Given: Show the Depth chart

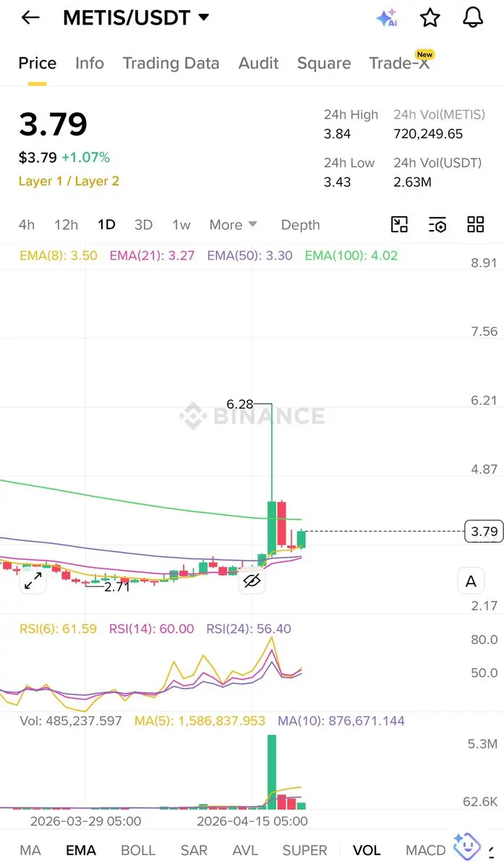Looking at the screenshot, I should (300, 225).
